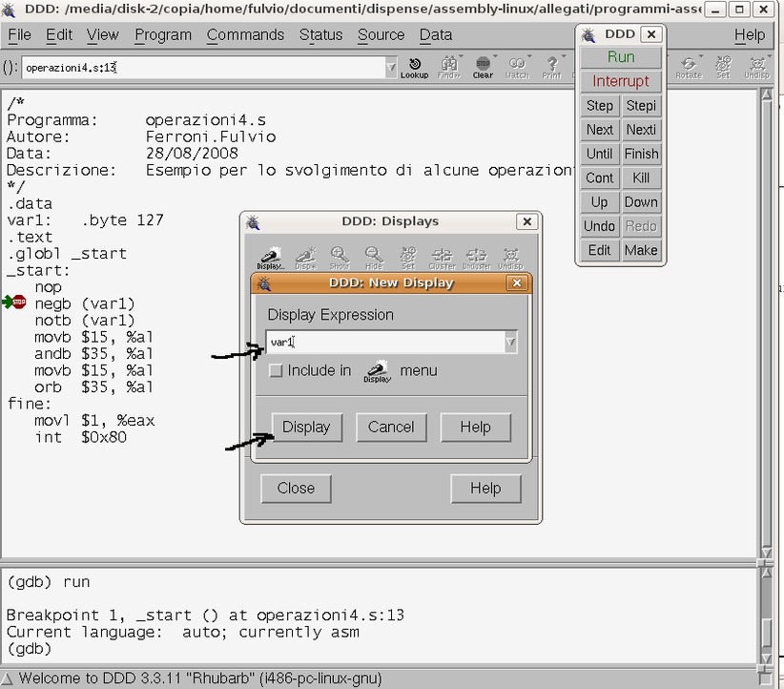
Task: Click the Undo button
Action: [x=600, y=226]
